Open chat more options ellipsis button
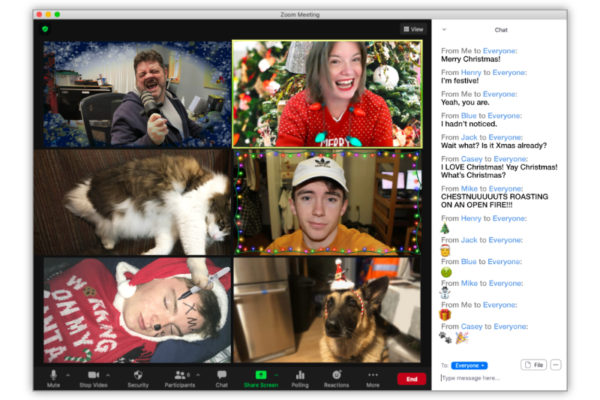600x400 pixels. click(556, 365)
